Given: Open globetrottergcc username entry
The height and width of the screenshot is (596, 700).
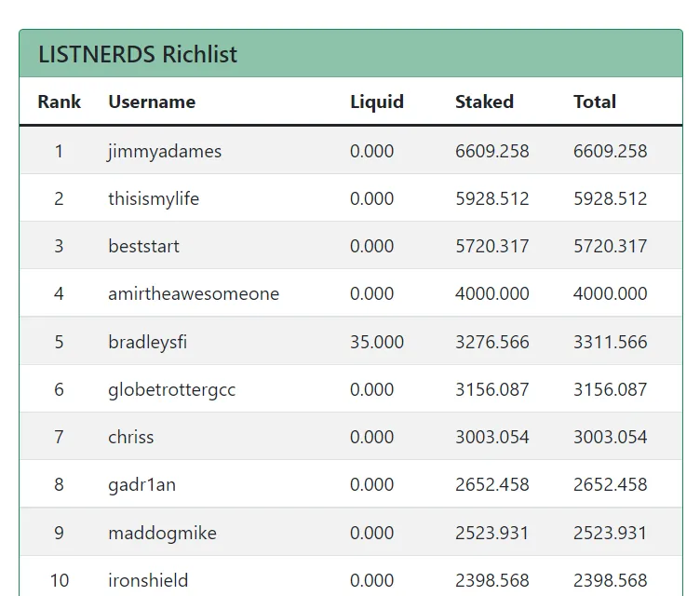Looking at the screenshot, I should (172, 390).
